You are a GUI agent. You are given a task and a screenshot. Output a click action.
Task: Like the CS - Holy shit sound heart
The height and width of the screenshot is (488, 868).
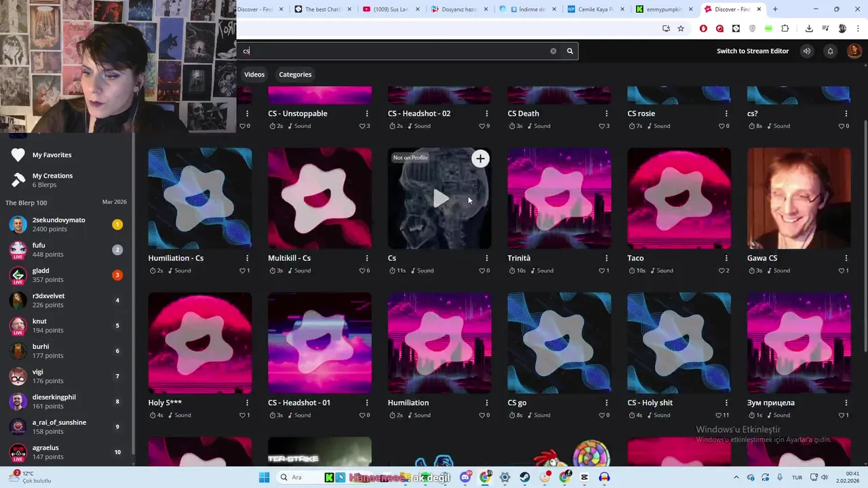coord(719,415)
